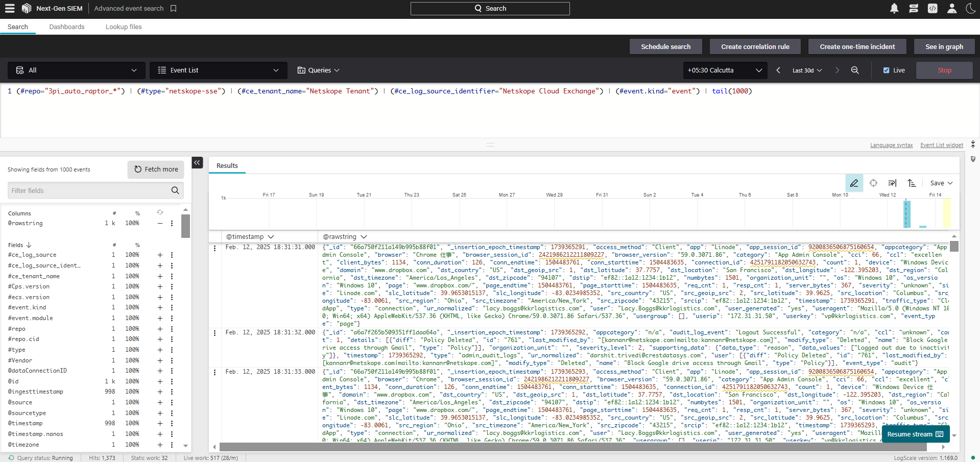Image resolution: width=980 pixels, height=462 pixels.
Task: Expand @timestamp column header options
Action: (x=271, y=237)
